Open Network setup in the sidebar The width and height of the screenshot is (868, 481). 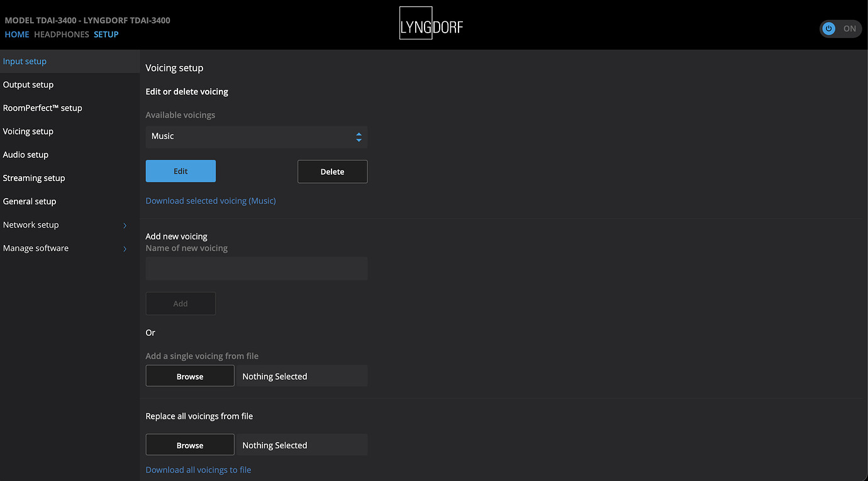70,225
